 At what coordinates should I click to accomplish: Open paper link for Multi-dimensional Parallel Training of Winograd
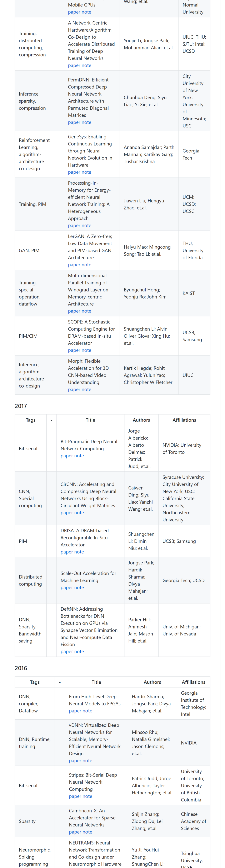pyautogui.click(x=74, y=311)
